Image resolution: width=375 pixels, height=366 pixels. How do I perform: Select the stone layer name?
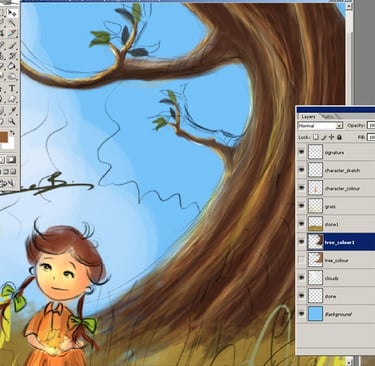tap(330, 296)
